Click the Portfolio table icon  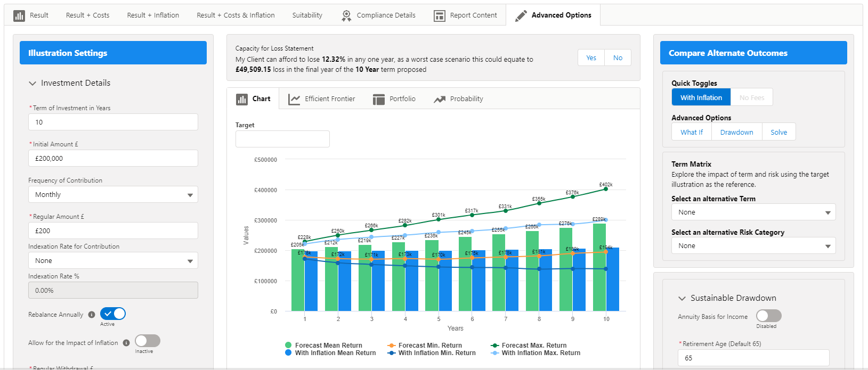point(379,99)
